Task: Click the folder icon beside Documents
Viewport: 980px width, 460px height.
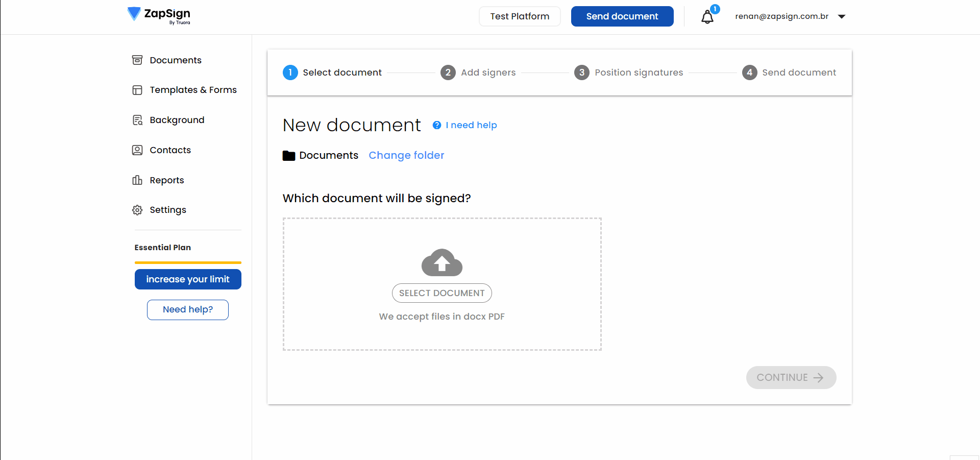Action: pyautogui.click(x=289, y=155)
